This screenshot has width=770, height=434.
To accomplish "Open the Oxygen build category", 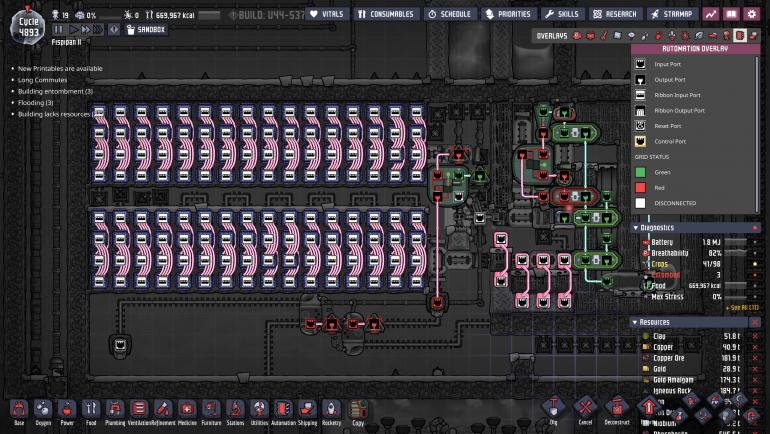I will [x=43, y=411].
